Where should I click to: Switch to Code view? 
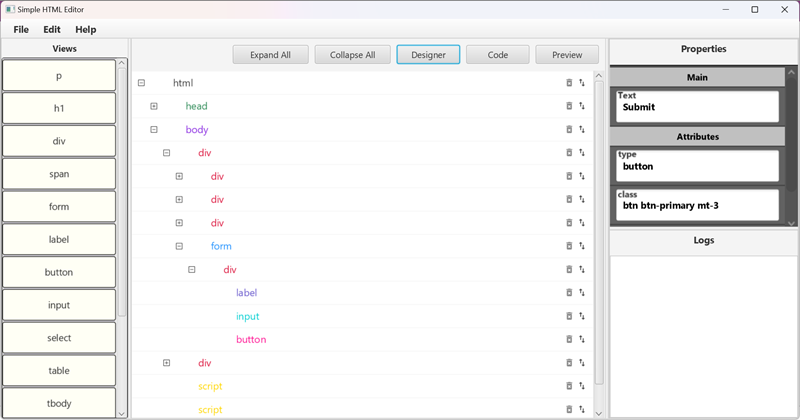pos(497,55)
